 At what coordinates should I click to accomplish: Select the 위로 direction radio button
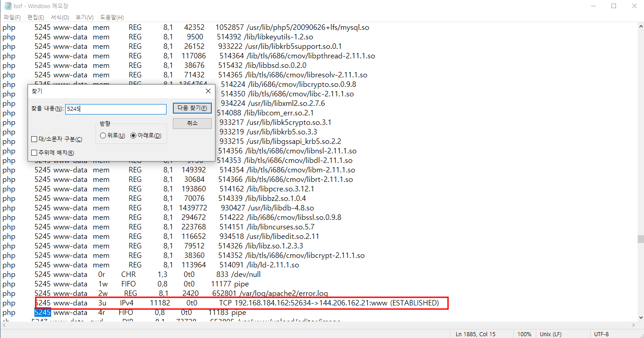pyautogui.click(x=113, y=136)
